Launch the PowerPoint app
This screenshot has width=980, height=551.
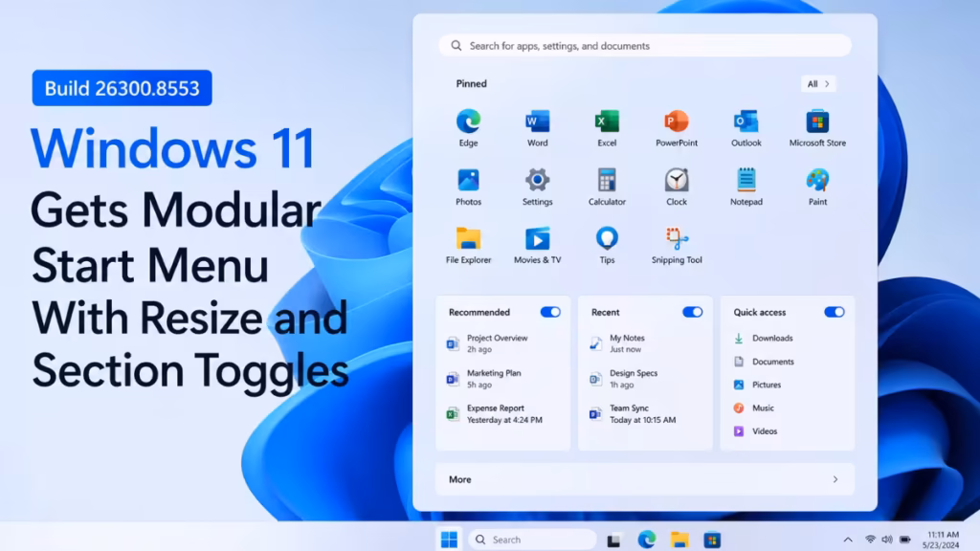coord(677,127)
